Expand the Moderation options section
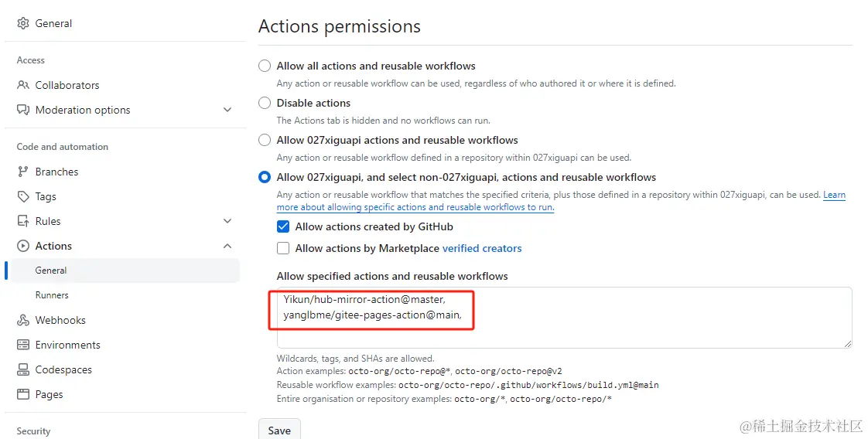 [227, 110]
